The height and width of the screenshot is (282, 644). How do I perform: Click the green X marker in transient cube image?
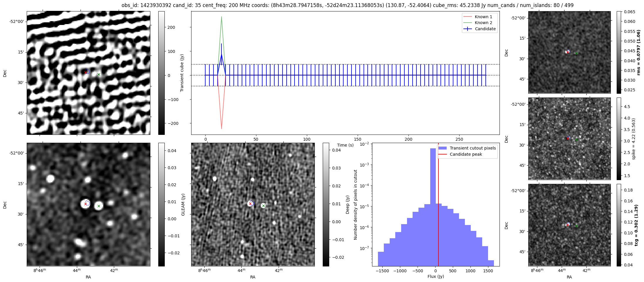click(x=99, y=75)
